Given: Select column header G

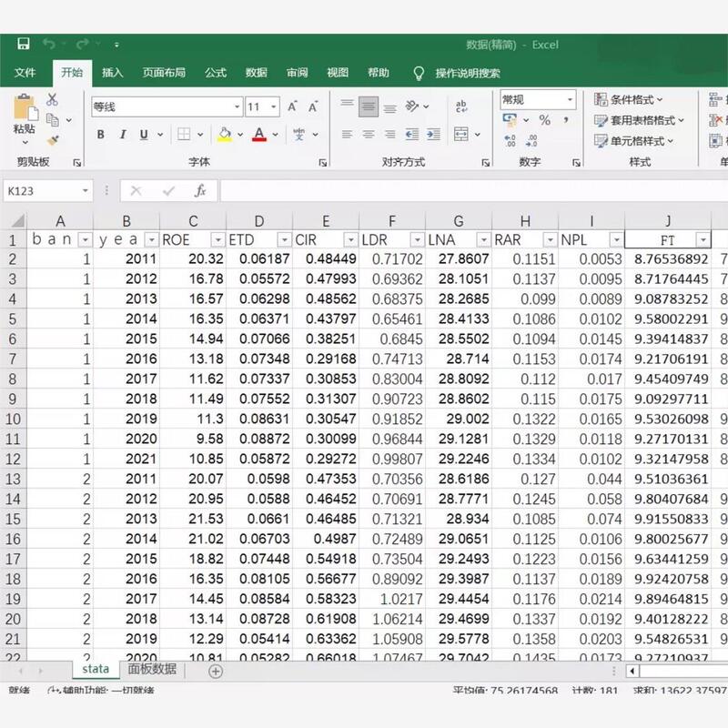Looking at the screenshot, I should click(459, 220).
